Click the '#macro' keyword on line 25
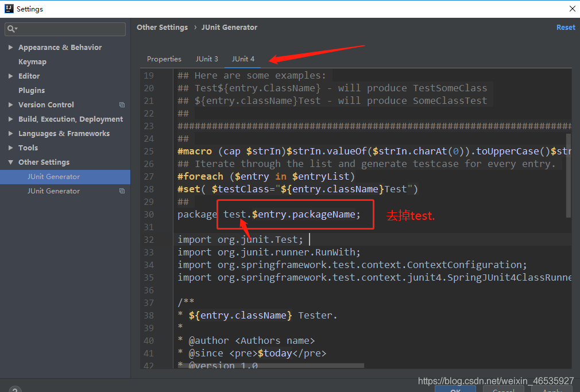Screen dimensions: 580x392 tap(195, 152)
